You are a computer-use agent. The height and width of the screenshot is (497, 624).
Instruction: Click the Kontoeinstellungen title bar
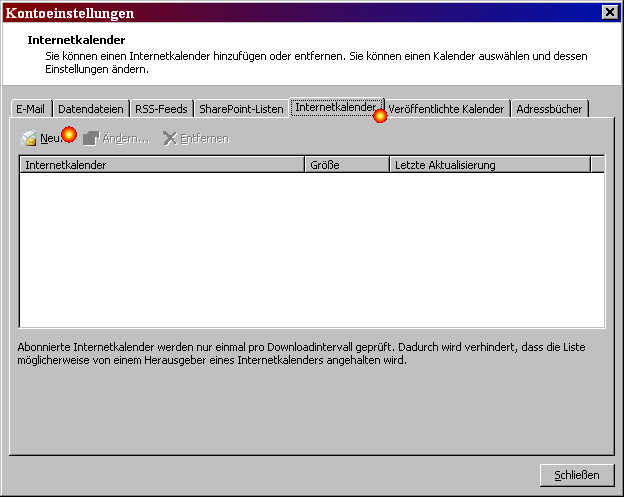300,12
